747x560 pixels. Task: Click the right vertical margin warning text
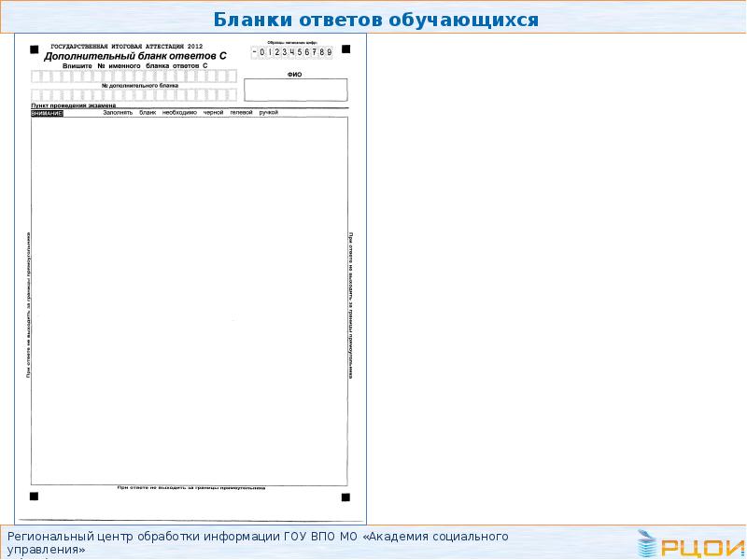351,305
